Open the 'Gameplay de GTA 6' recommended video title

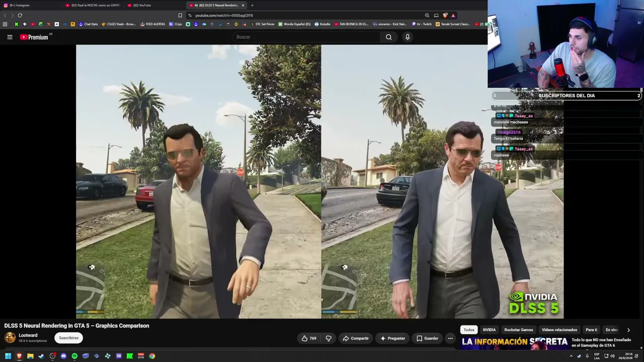(601, 343)
